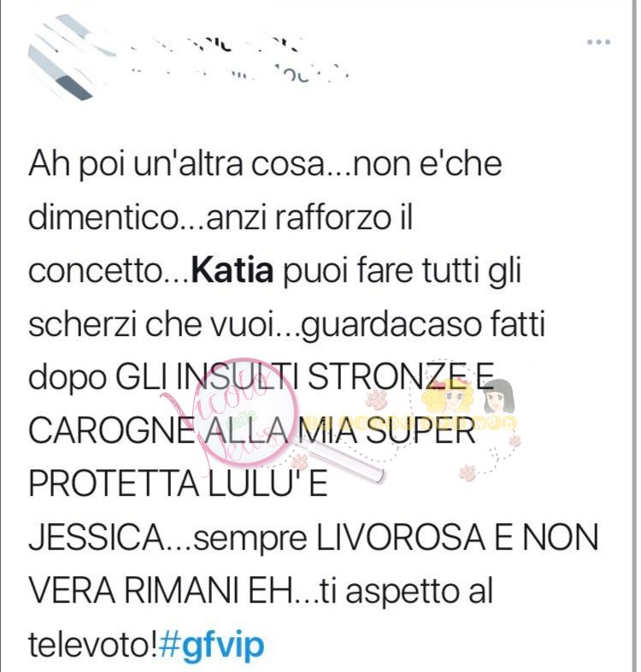Click the phrase VERA RIMANI EH
The image size is (641, 672).
point(162,592)
